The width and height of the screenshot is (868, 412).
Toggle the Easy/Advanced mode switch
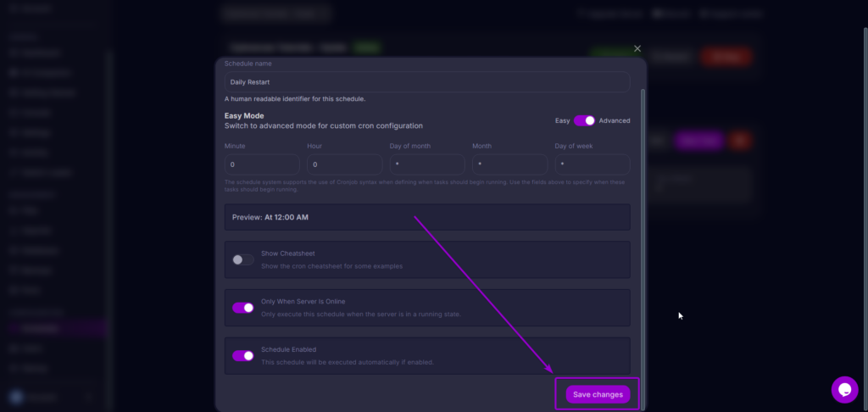click(584, 120)
